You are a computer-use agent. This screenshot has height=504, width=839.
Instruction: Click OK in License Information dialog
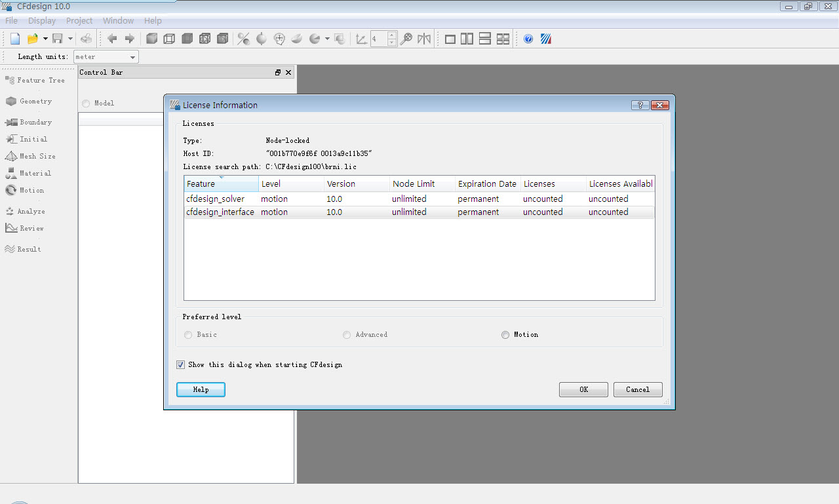(583, 389)
